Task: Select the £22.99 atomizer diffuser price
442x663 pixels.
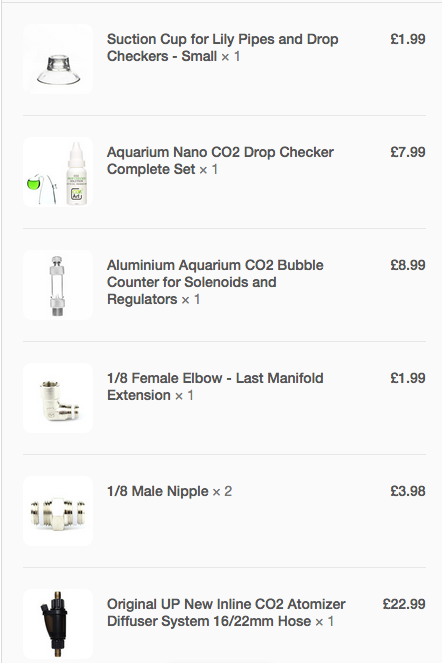Action: coord(404,604)
